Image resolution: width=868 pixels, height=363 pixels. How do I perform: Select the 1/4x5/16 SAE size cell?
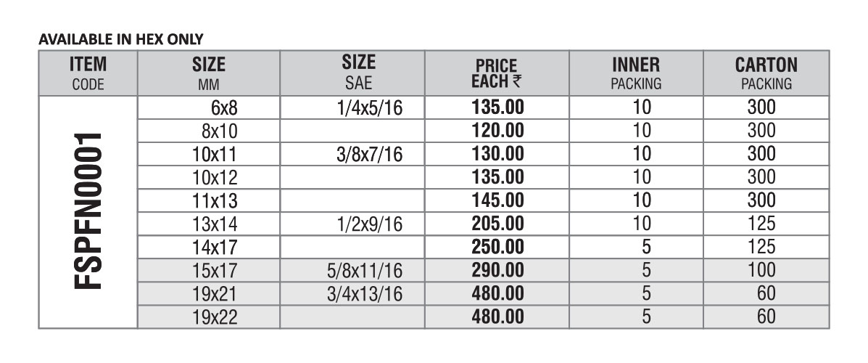(x=369, y=108)
